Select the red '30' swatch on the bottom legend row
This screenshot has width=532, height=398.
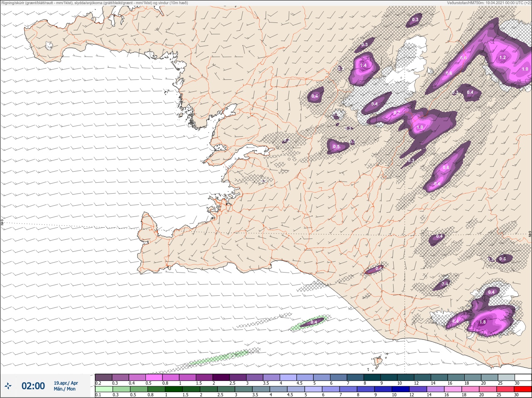tap(523, 389)
